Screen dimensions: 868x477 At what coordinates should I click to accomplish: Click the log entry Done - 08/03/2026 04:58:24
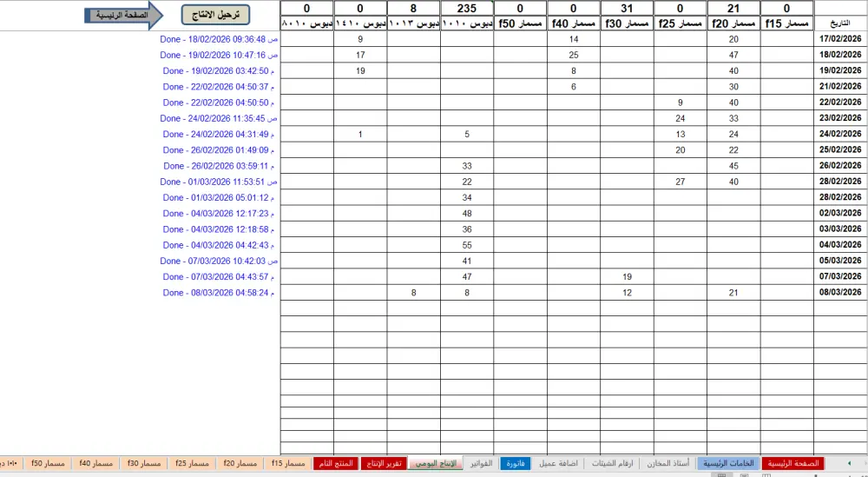click(219, 292)
